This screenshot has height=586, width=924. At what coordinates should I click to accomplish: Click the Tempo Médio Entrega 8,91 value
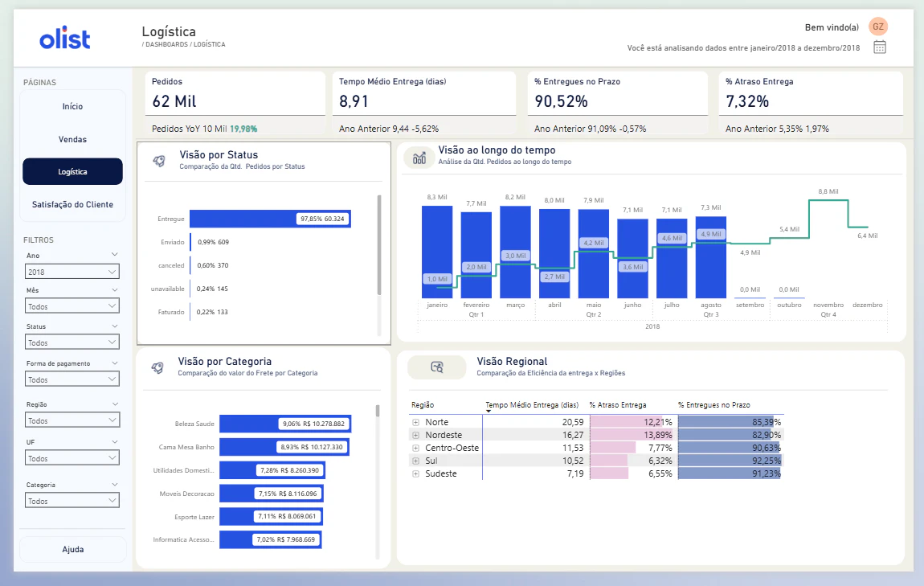click(354, 101)
